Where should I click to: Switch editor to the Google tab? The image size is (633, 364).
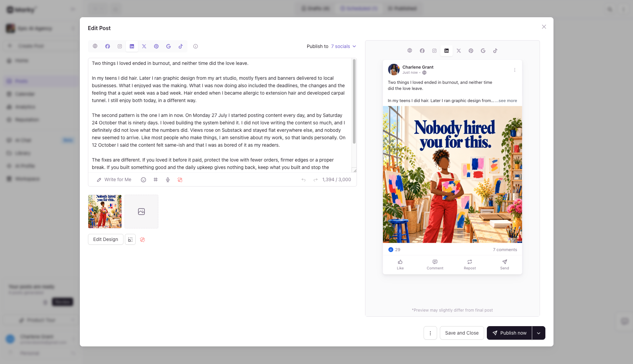pyautogui.click(x=168, y=46)
